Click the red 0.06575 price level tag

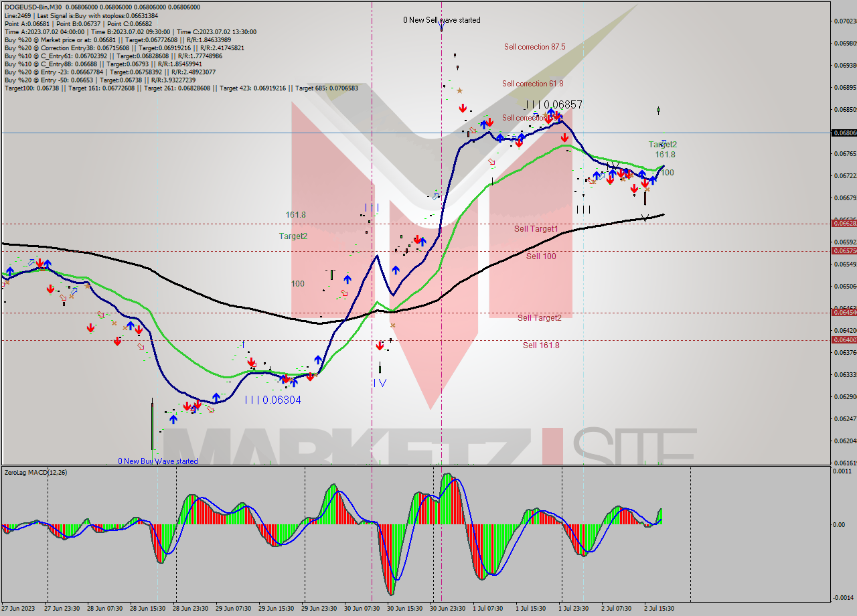(x=844, y=250)
